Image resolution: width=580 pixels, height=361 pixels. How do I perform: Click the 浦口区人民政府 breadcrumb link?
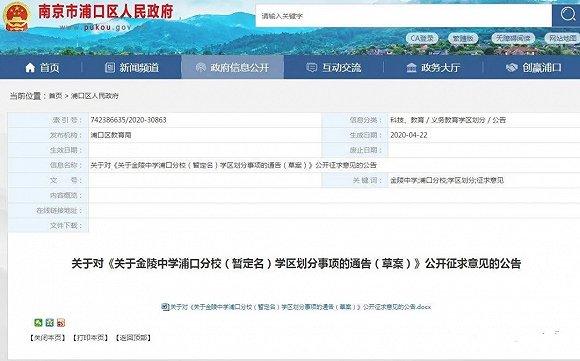click(95, 96)
